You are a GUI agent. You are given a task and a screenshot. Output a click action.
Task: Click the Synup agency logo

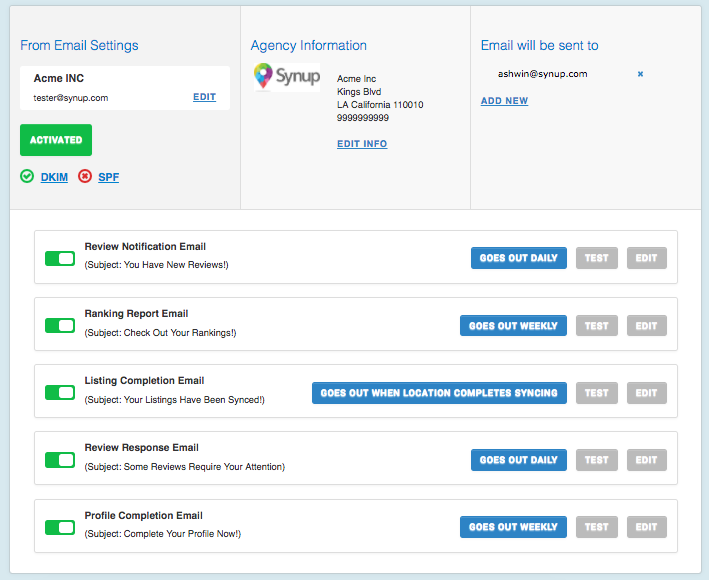pyautogui.click(x=286, y=77)
